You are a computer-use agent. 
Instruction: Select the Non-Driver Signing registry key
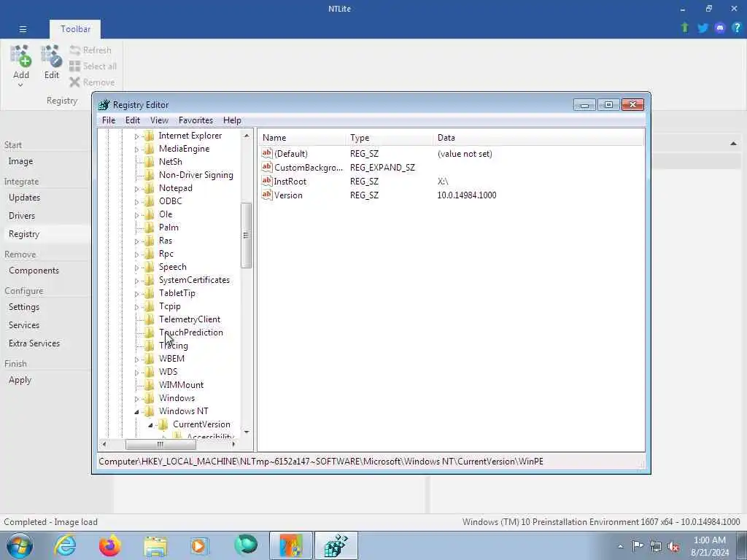click(x=196, y=175)
